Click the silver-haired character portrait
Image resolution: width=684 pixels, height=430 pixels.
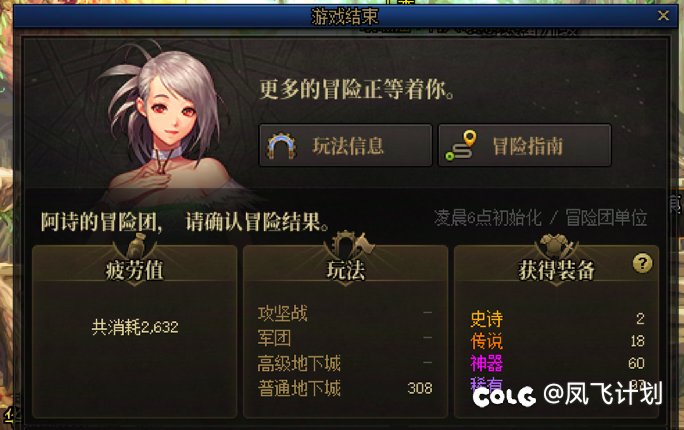tap(168, 124)
